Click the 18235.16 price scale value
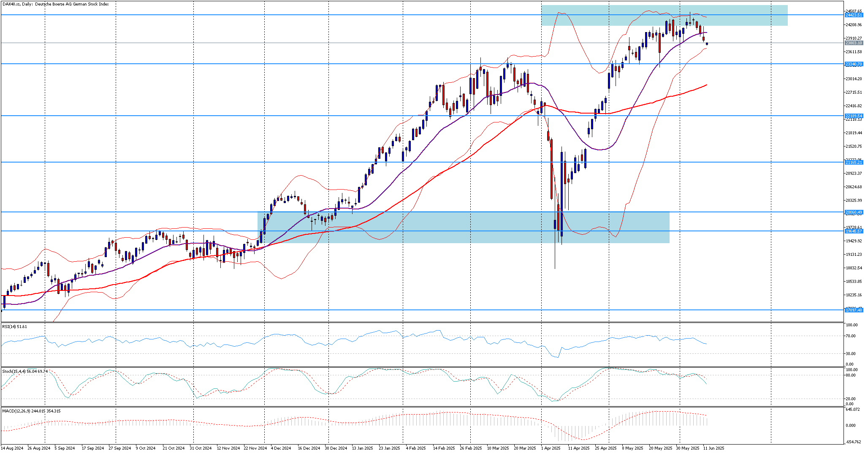 click(854, 295)
